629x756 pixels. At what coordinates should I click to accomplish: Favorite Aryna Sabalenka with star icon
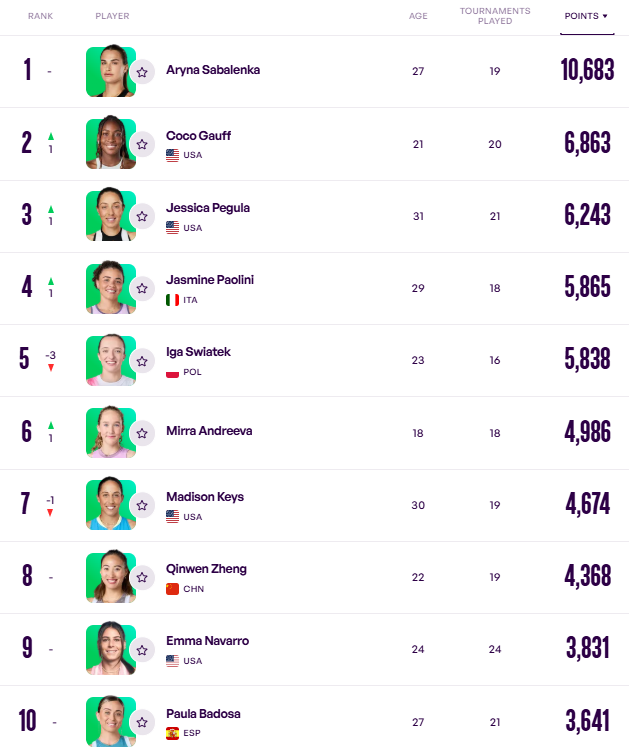[142, 72]
